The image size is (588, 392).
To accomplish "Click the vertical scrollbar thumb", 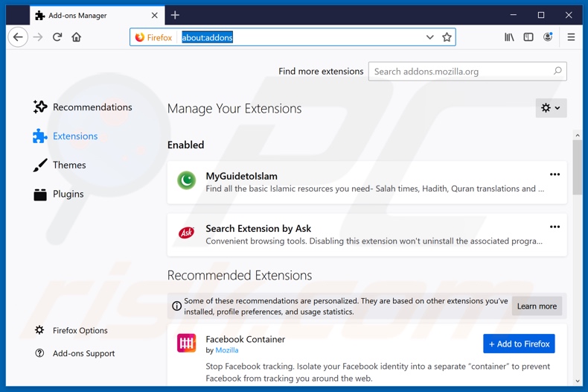I will click(x=577, y=168).
